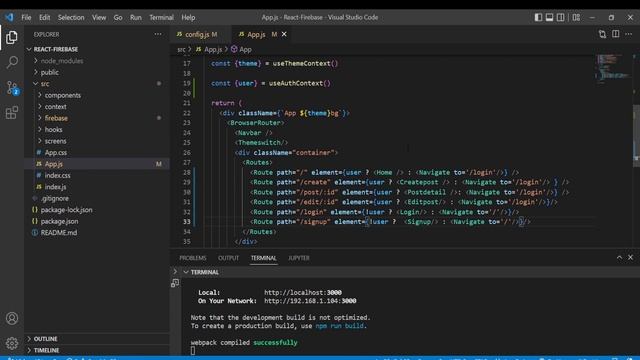Close the bottom panel
This screenshot has width=640, height=360.
(631, 257)
